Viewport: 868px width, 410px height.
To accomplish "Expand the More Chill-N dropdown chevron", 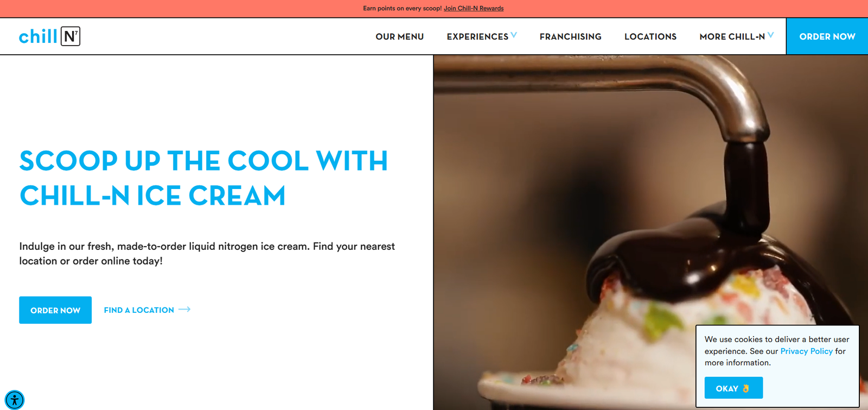I will [770, 35].
